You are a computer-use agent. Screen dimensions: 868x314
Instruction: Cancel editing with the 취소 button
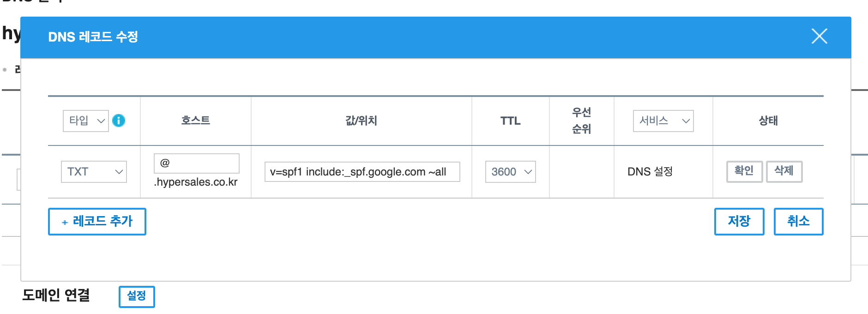pos(798,222)
